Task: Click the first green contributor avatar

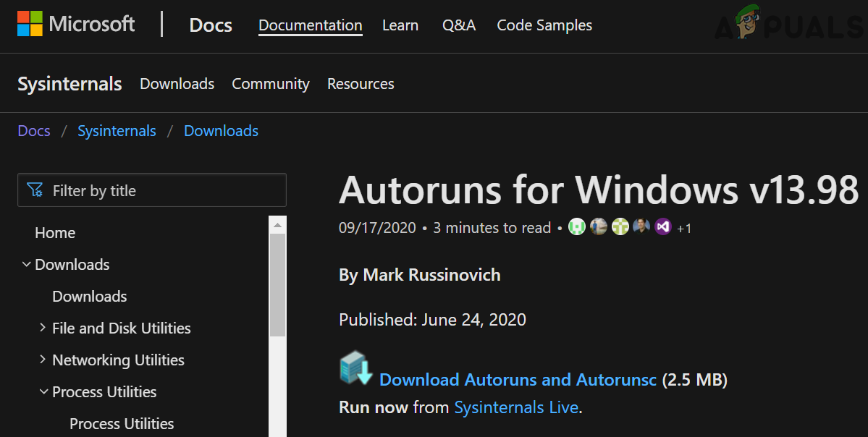Action: (x=576, y=228)
